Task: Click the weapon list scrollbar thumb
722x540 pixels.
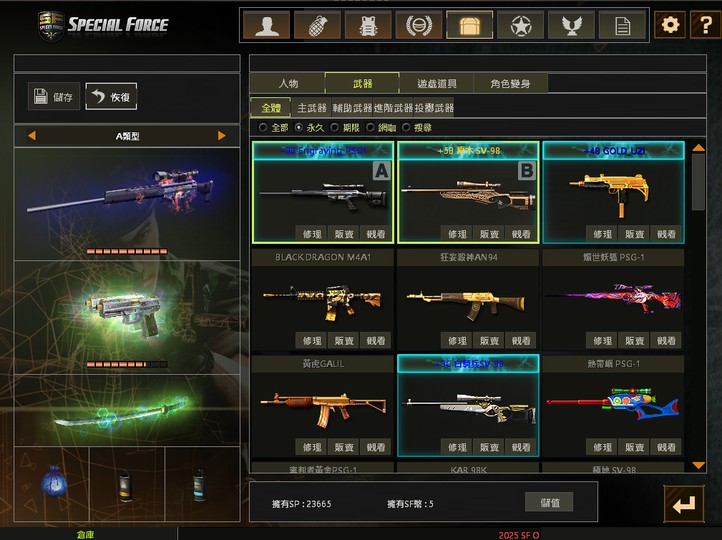Action: [x=699, y=182]
